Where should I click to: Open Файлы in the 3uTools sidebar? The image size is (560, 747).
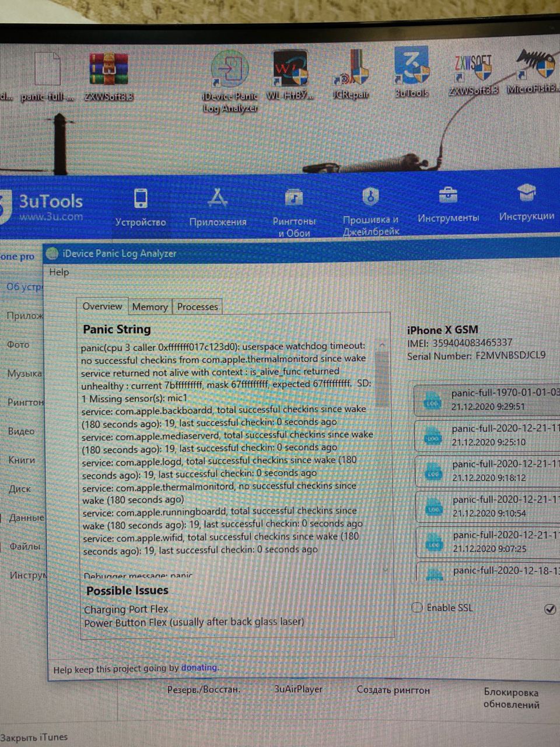point(25,547)
